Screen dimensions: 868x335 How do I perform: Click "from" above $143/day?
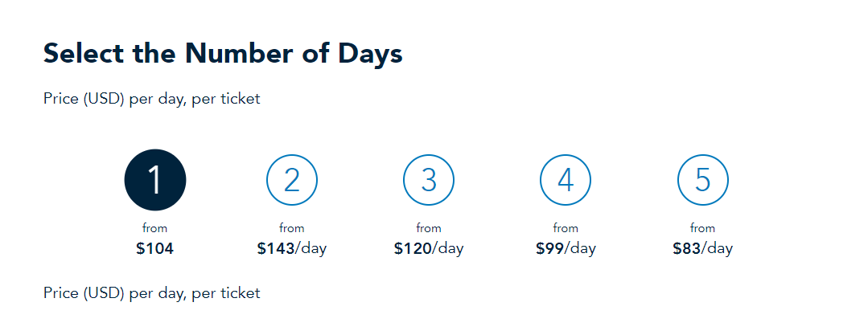click(292, 228)
